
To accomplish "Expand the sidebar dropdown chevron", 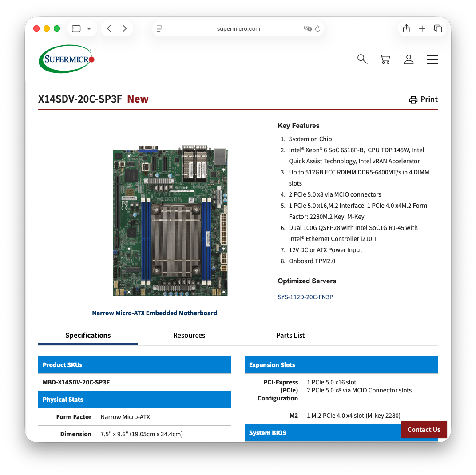I will point(89,28).
